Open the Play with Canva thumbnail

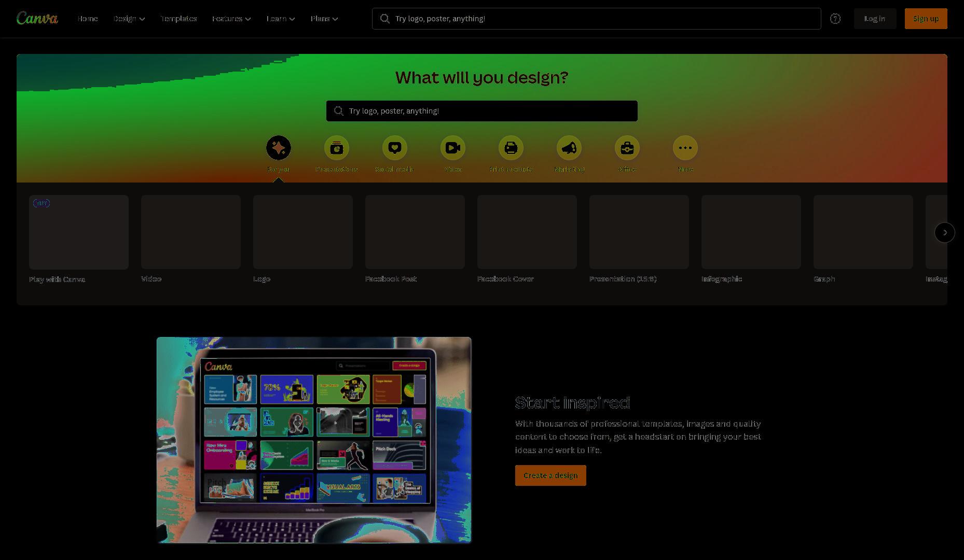tap(79, 232)
